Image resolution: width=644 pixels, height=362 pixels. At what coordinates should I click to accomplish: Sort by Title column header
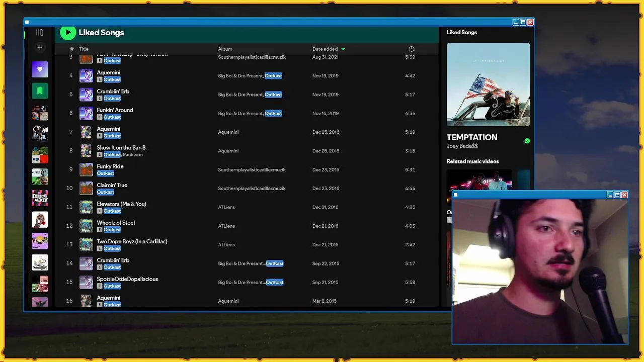(84, 49)
